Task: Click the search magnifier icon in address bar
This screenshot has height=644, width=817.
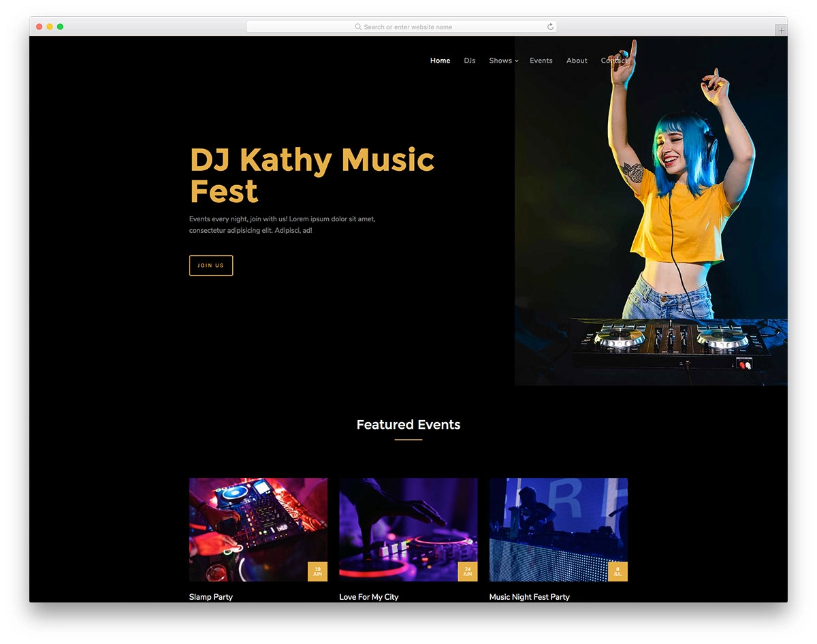Action: (x=358, y=27)
